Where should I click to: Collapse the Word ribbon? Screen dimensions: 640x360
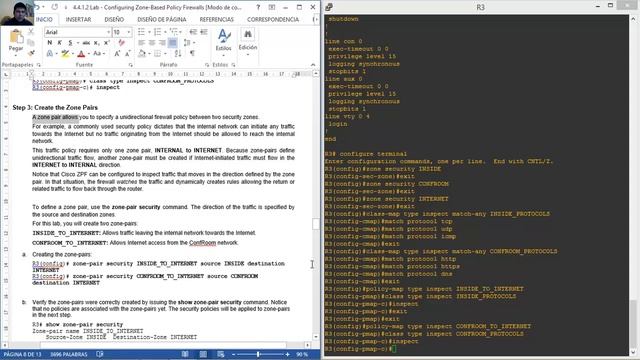[x=313, y=65]
